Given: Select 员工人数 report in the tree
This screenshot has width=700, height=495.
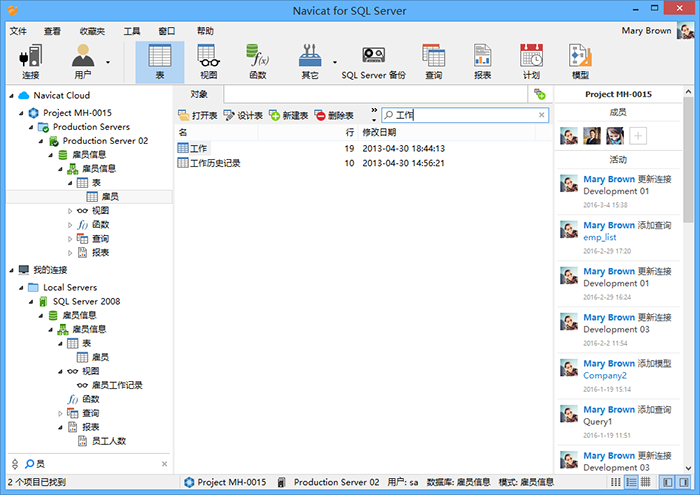Looking at the screenshot, I should tap(109, 441).
